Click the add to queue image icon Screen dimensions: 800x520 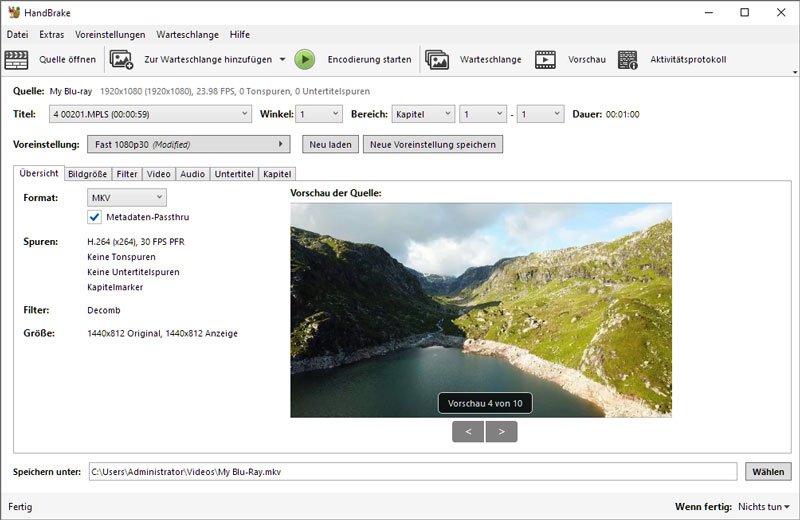point(121,60)
